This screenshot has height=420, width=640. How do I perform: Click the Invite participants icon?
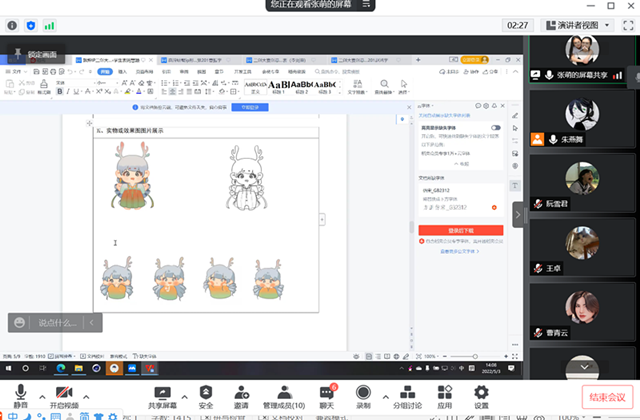(241, 394)
